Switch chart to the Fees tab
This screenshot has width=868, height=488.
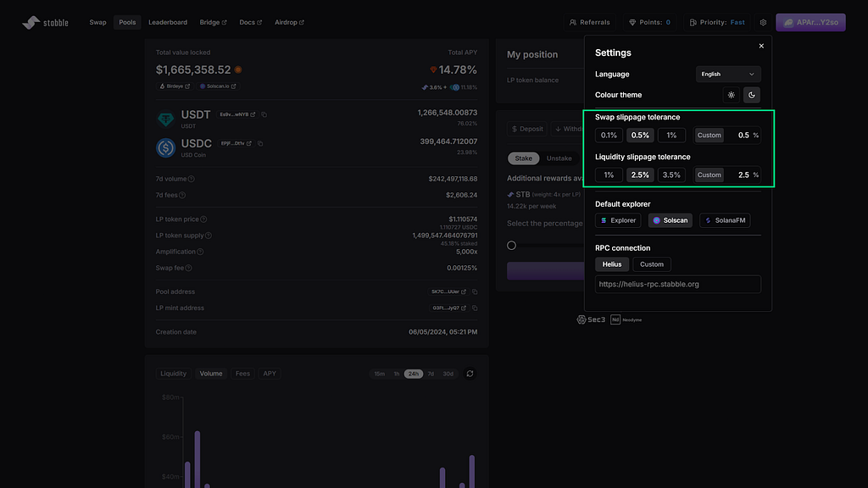(242, 374)
